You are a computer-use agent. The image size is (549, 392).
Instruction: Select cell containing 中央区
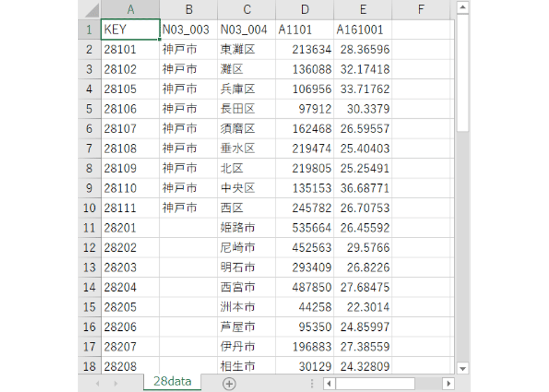pyautogui.click(x=247, y=188)
